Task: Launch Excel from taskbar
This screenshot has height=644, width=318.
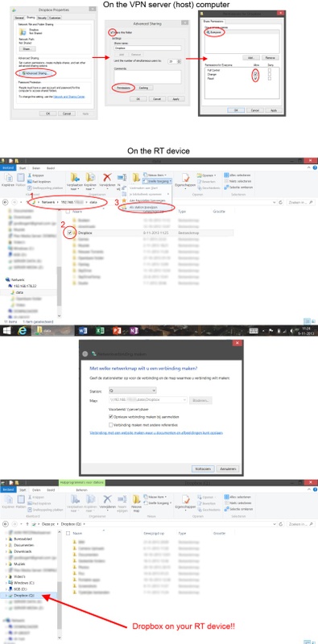Action: pos(100,331)
